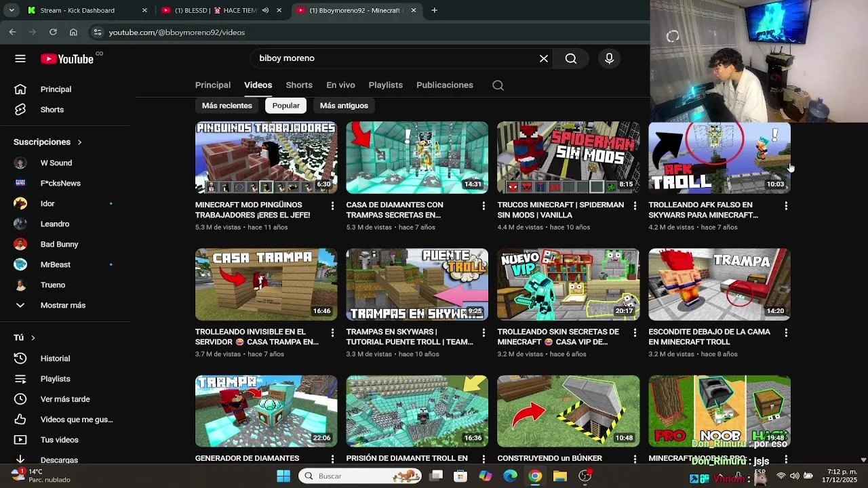The width and height of the screenshot is (868, 488).
Task: Click the magnifier search button
Action: 571,59
